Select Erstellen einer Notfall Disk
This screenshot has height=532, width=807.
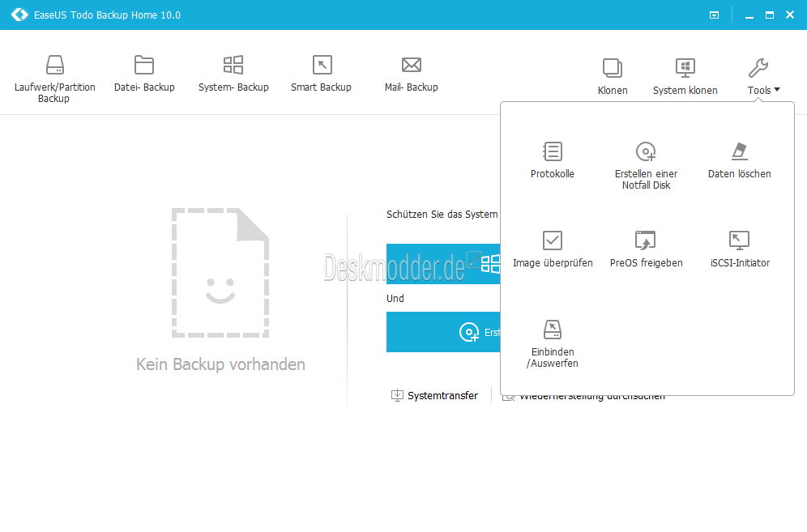click(x=646, y=166)
